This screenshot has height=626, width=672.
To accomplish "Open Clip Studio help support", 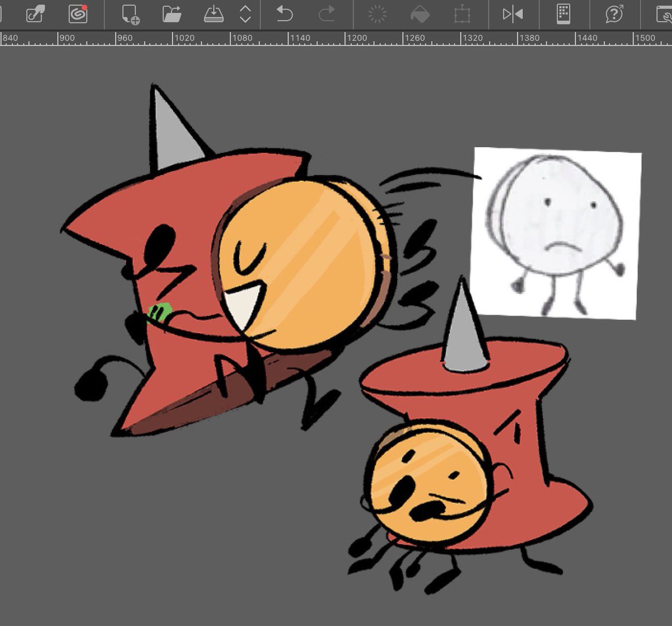I will (x=614, y=14).
